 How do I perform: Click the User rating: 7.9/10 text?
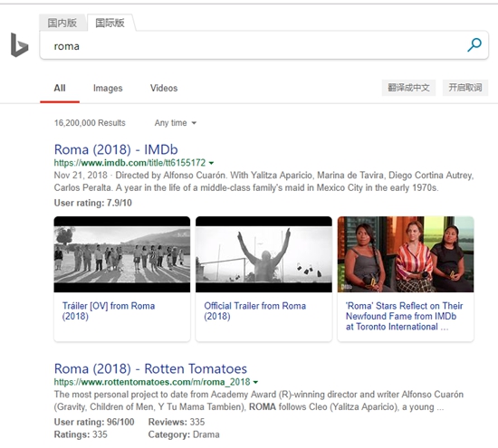(93, 203)
